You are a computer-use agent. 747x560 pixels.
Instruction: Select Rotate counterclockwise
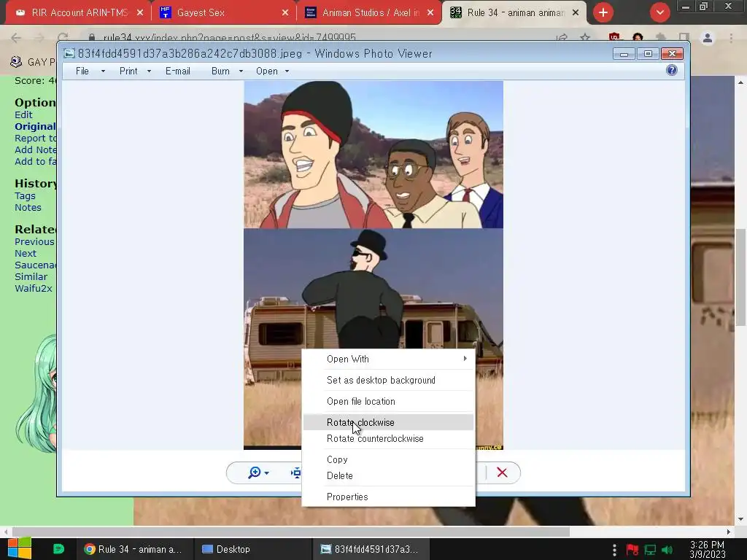tap(388, 438)
